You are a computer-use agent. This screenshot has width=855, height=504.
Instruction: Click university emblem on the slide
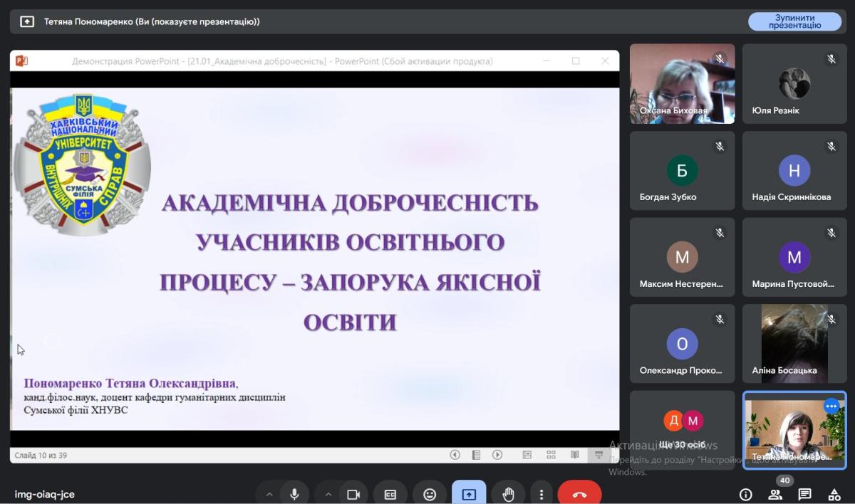(83, 166)
